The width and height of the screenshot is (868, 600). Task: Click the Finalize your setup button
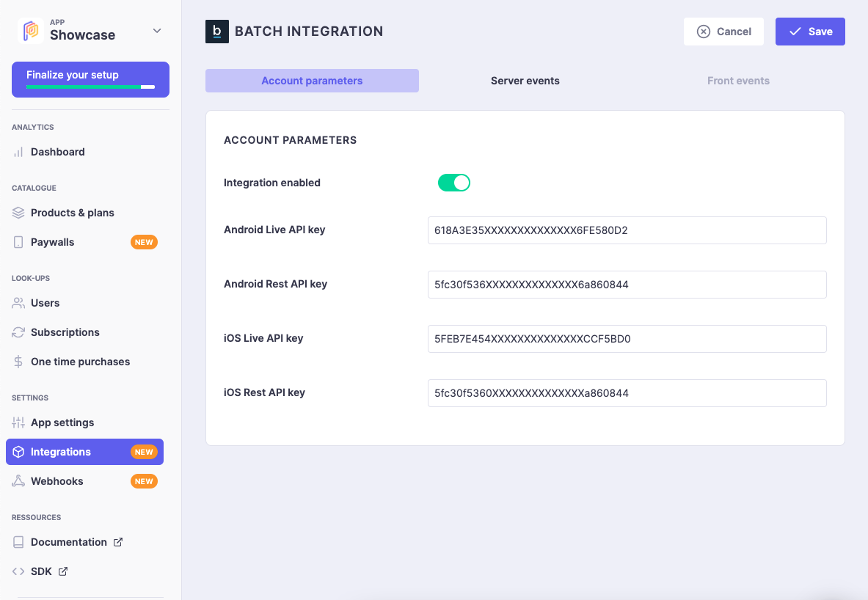point(91,80)
